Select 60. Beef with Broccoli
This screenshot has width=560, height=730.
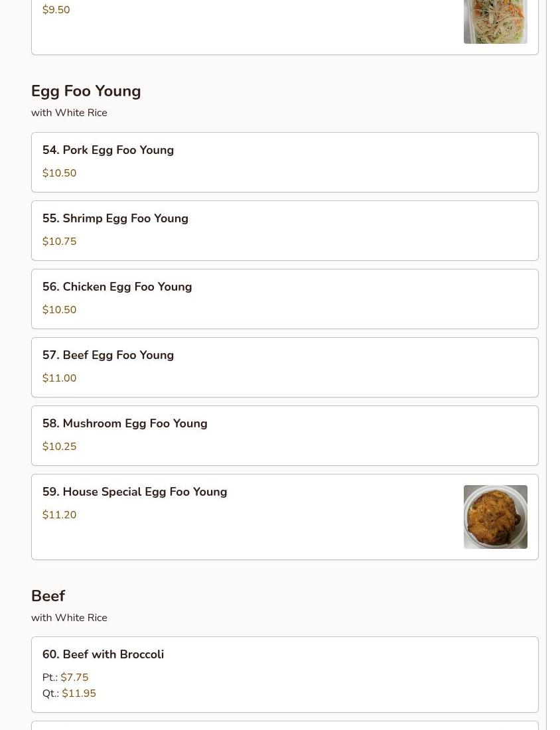[103, 655]
